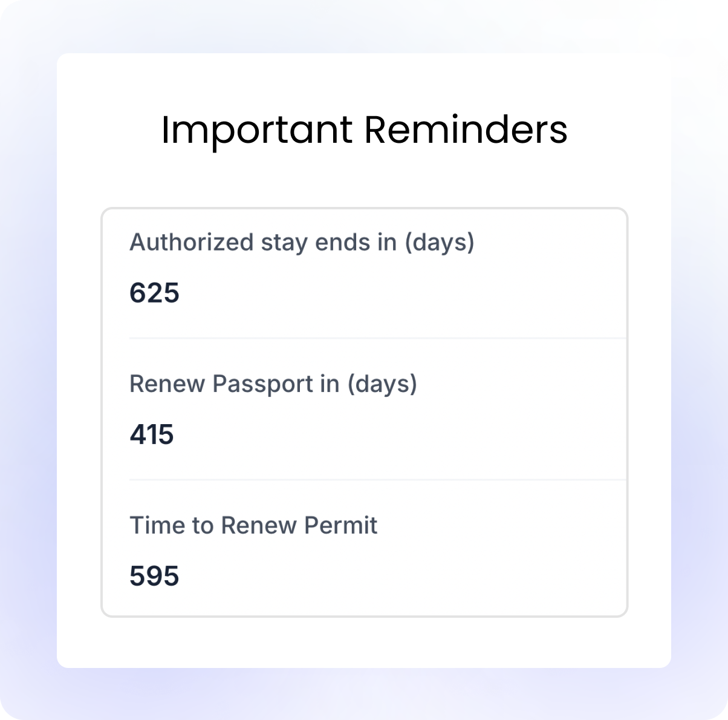
Task: Click the (days) text after Authorized stay
Action: click(x=440, y=243)
